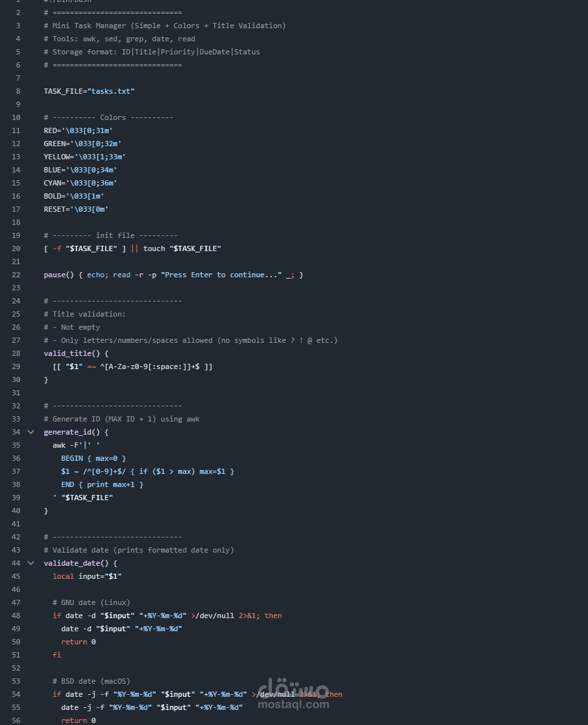Collapse the validate_date function fold chevron
Image resolution: width=588 pixels, height=725 pixels.
click(x=31, y=563)
